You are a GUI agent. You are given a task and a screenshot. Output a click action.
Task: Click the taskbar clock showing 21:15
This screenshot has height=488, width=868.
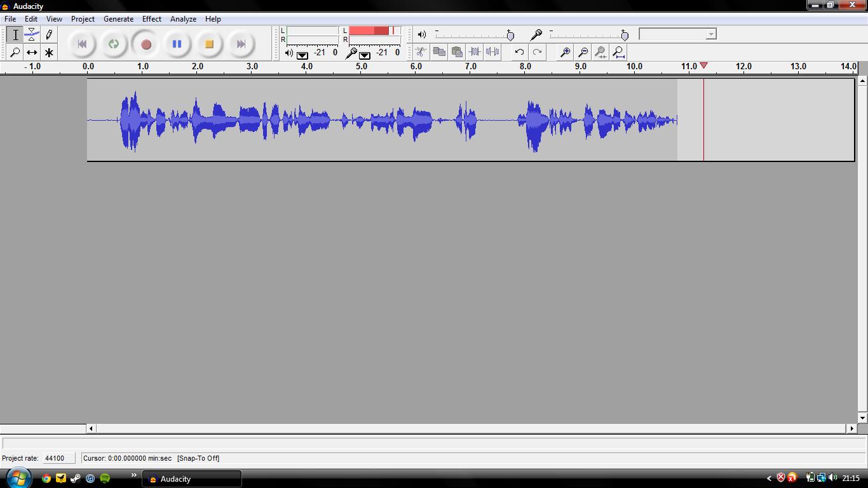[x=851, y=478]
